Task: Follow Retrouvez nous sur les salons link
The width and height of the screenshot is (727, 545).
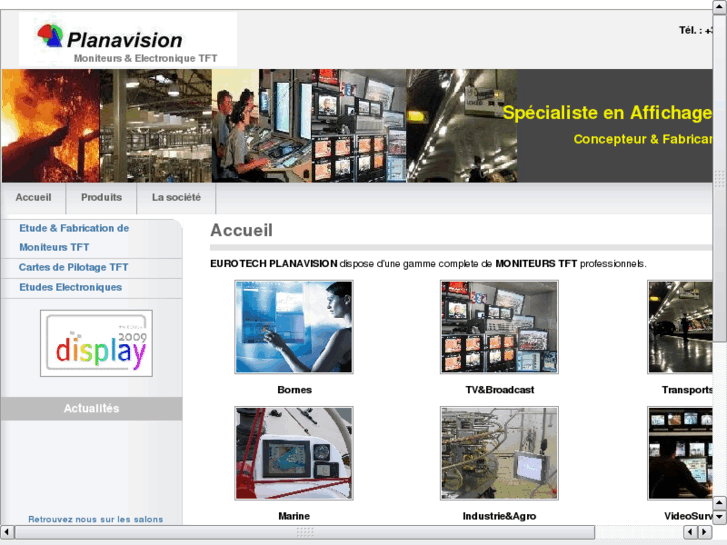Action: pyautogui.click(x=96, y=519)
